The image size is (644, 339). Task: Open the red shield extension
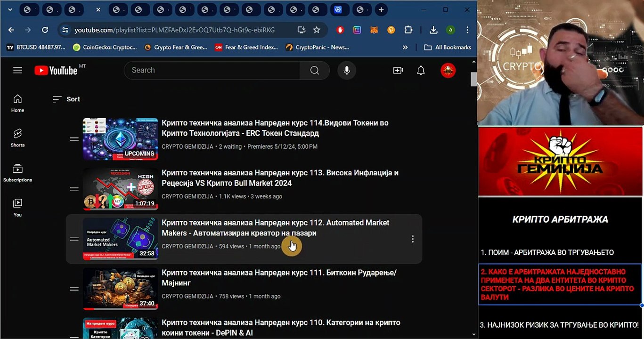point(341,30)
